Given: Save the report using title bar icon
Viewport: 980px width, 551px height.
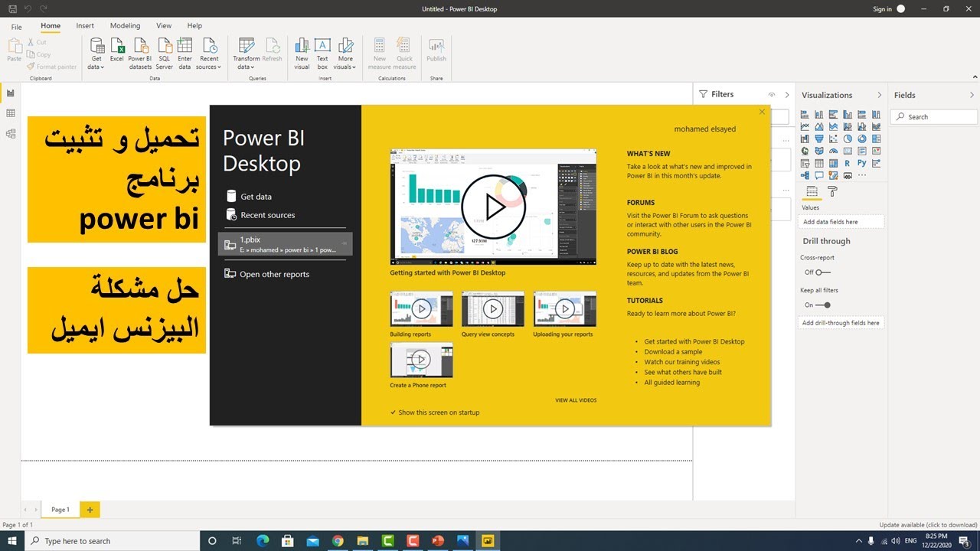Looking at the screenshot, I should (x=12, y=9).
